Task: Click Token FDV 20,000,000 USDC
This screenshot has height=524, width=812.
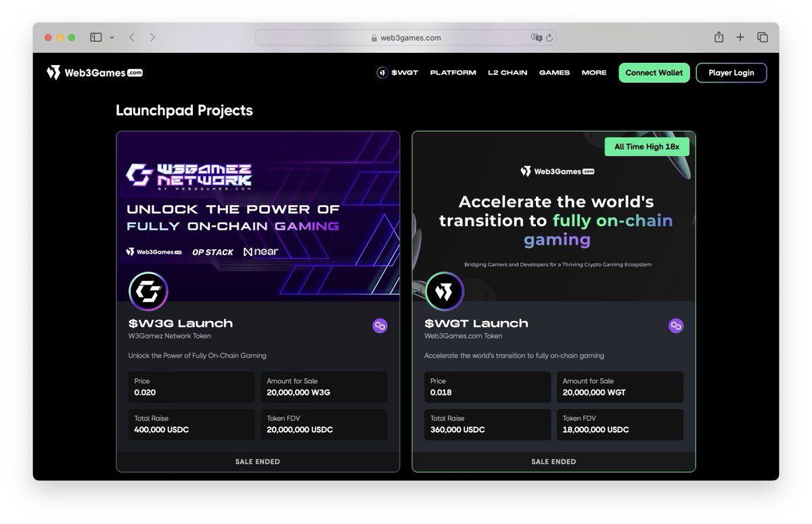Action: 324,424
